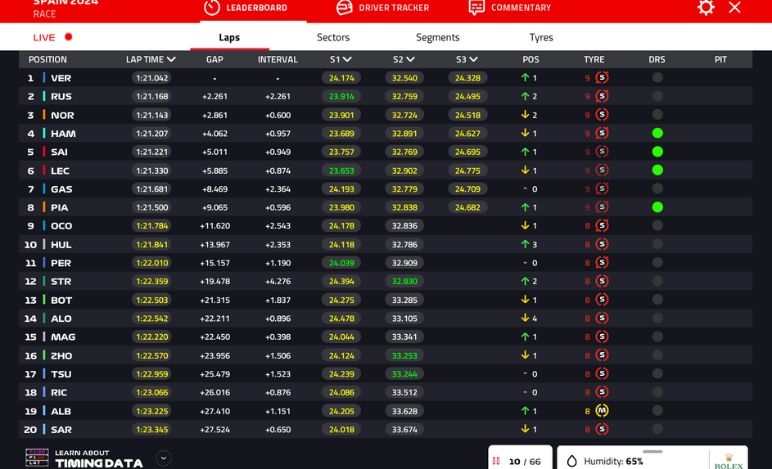772x469 pixels.
Task: Open the Driver Tracker view
Action: (x=382, y=8)
